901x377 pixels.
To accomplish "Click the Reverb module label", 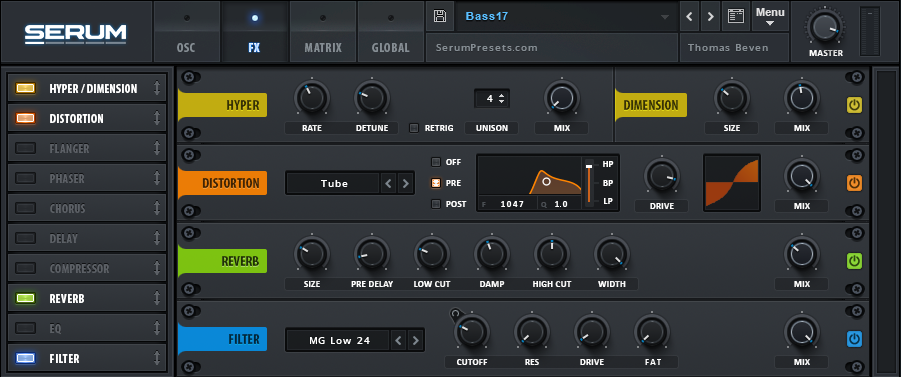I will pyautogui.click(x=223, y=261).
